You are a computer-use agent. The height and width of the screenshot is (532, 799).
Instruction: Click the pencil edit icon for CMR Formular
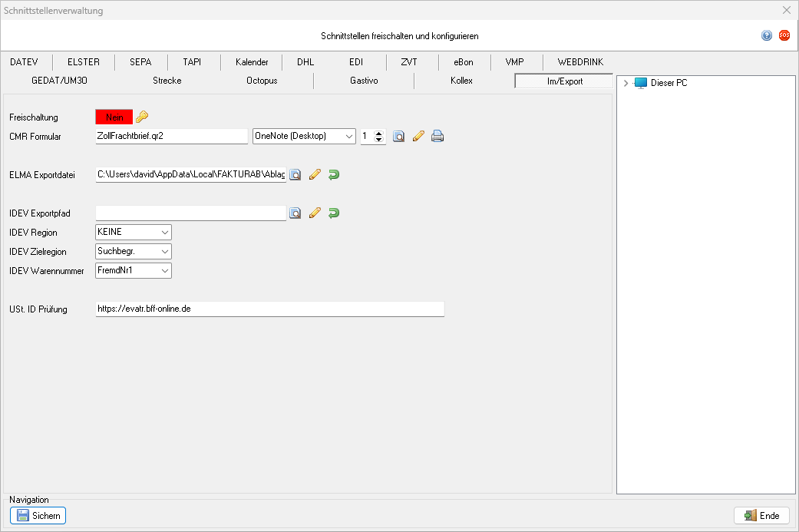(x=418, y=137)
